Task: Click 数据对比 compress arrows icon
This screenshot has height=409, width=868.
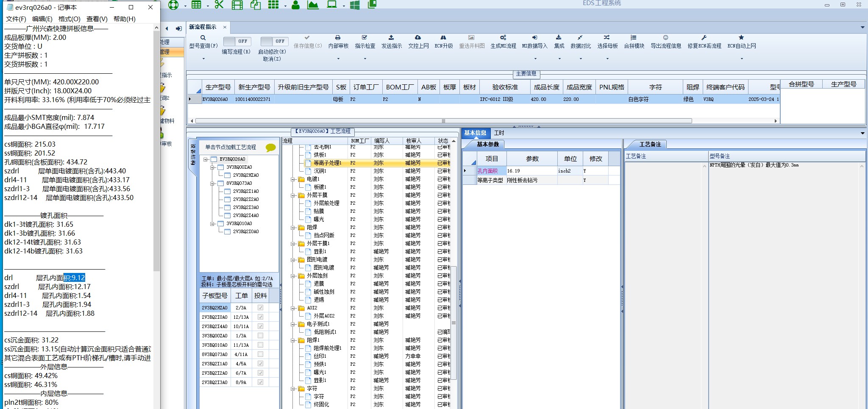Action: click(x=580, y=38)
